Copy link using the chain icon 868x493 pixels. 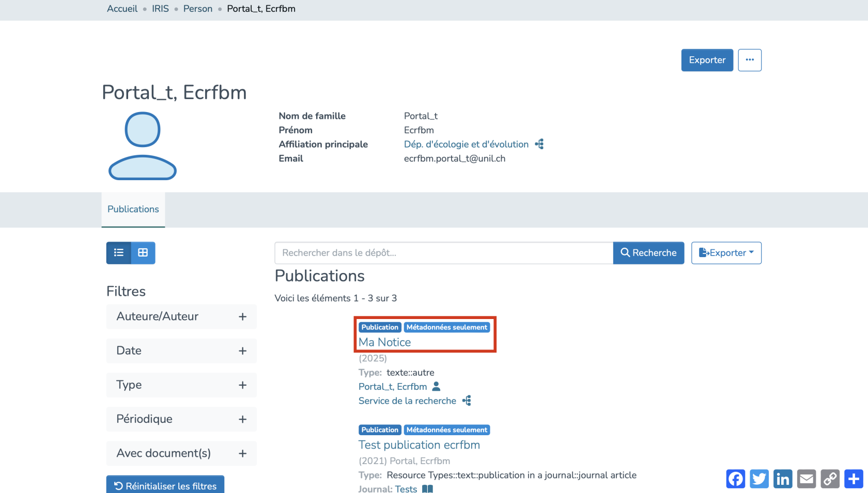pyautogui.click(x=830, y=479)
